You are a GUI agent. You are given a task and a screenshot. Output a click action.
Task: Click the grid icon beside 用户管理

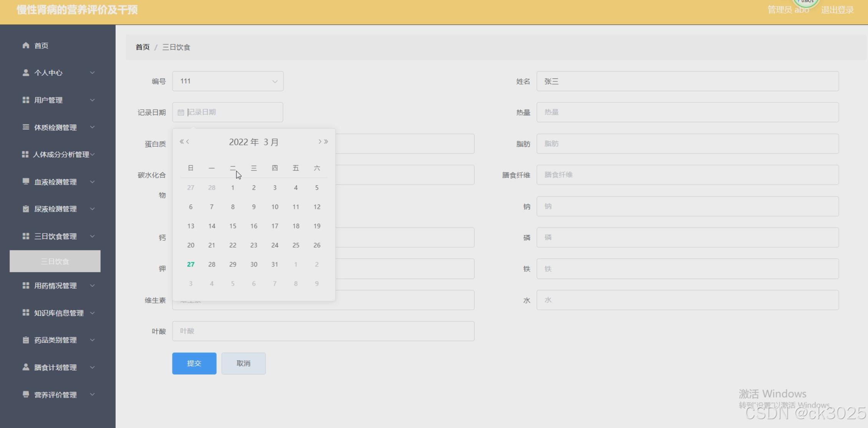[x=26, y=100]
